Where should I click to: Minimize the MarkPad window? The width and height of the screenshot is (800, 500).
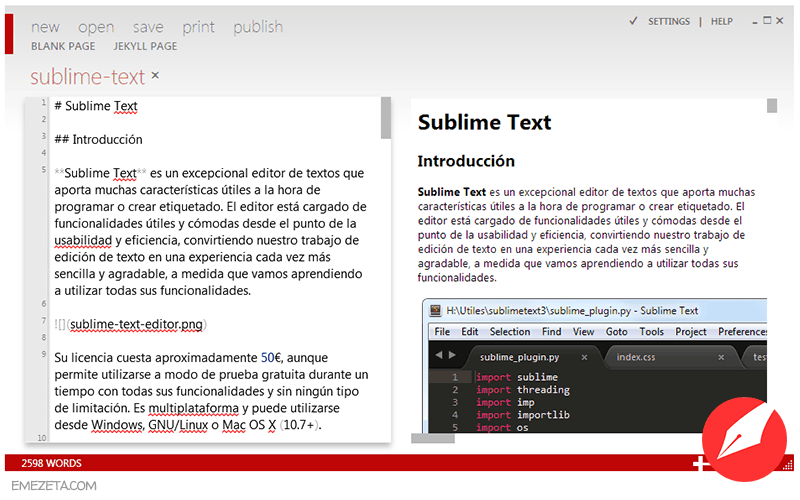click(x=755, y=22)
